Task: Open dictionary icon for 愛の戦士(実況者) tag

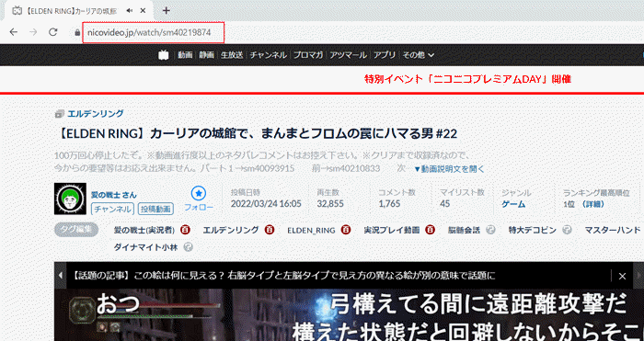Action: point(185,230)
